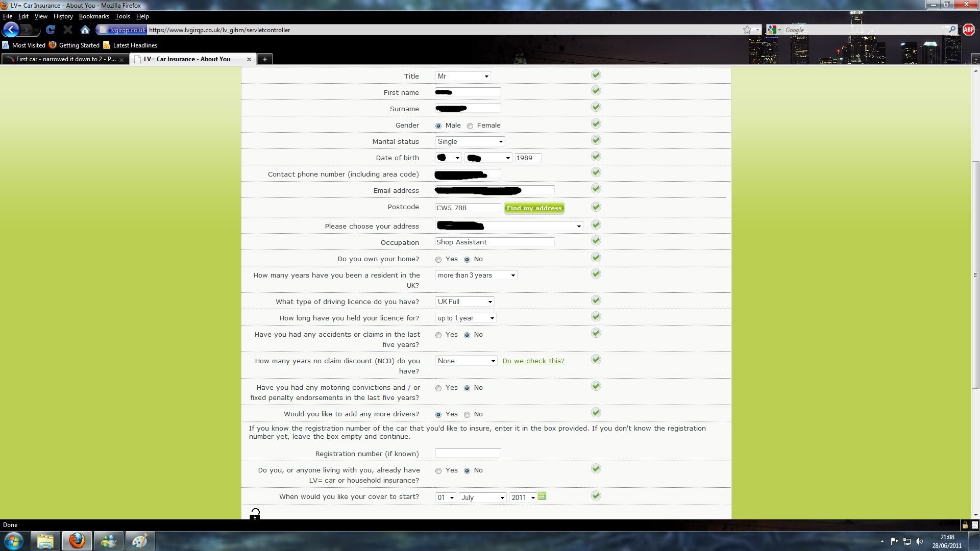980x551 pixels.
Task: Click the green checkmark beside Occupation
Action: pyautogui.click(x=596, y=241)
